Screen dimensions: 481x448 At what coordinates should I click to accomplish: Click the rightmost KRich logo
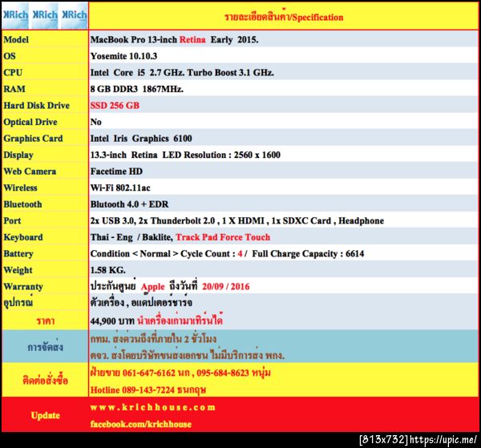click(x=74, y=16)
